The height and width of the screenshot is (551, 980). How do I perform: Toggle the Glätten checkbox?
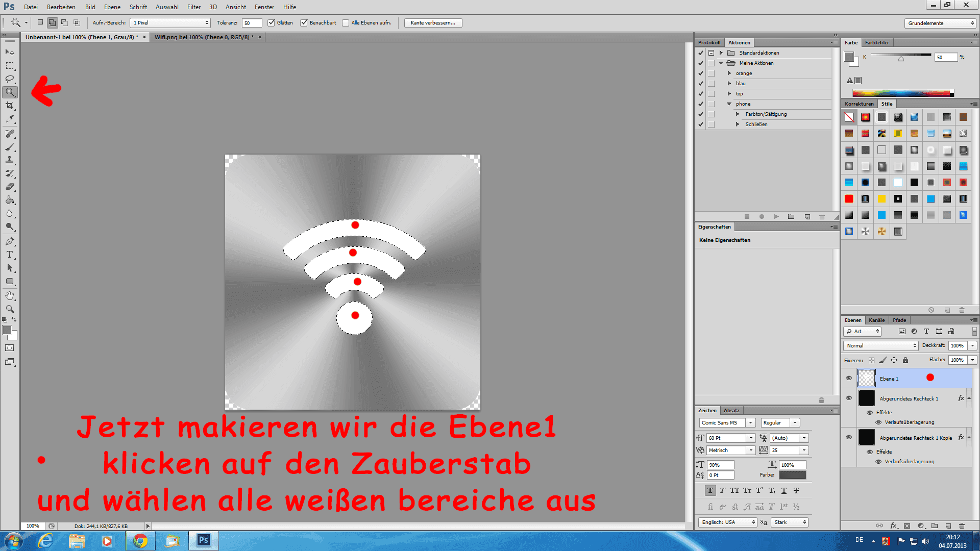(x=271, y=23)
